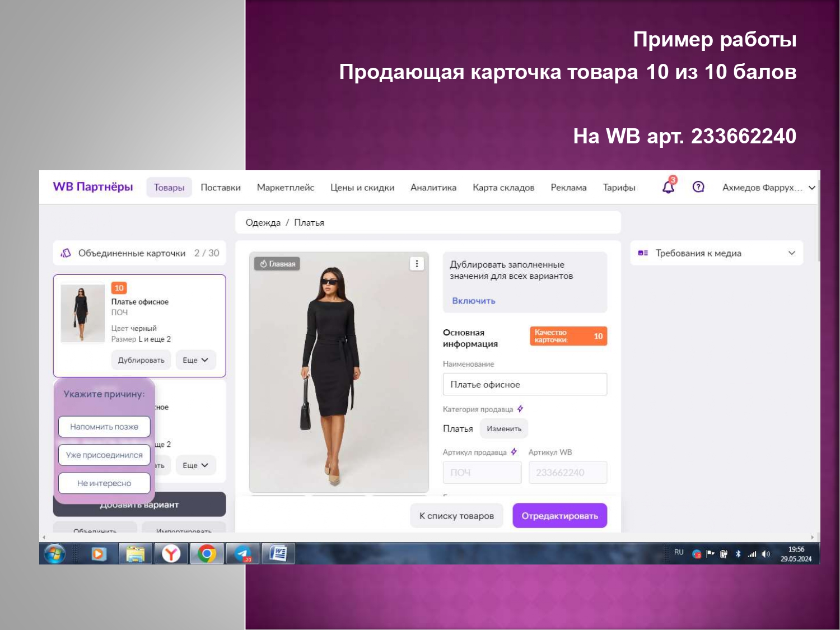
Task: Open Telegram in taskbar
Action: 242,554
